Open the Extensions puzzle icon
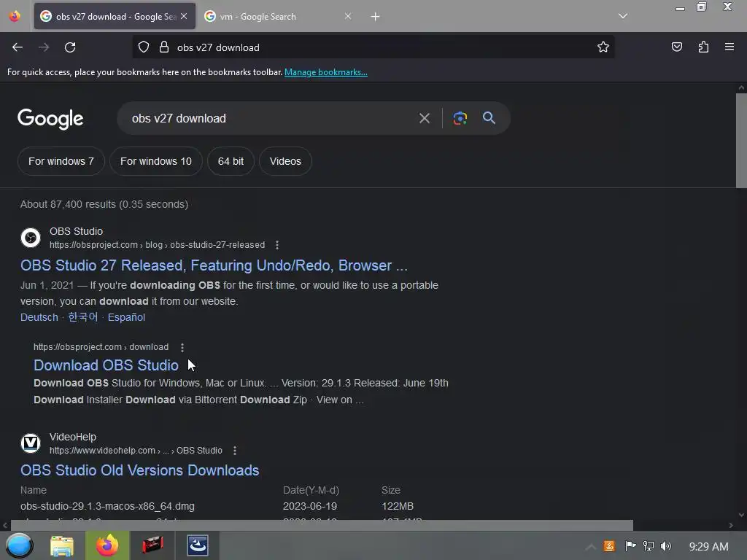 pyautogui.click(x=703, y=47)
